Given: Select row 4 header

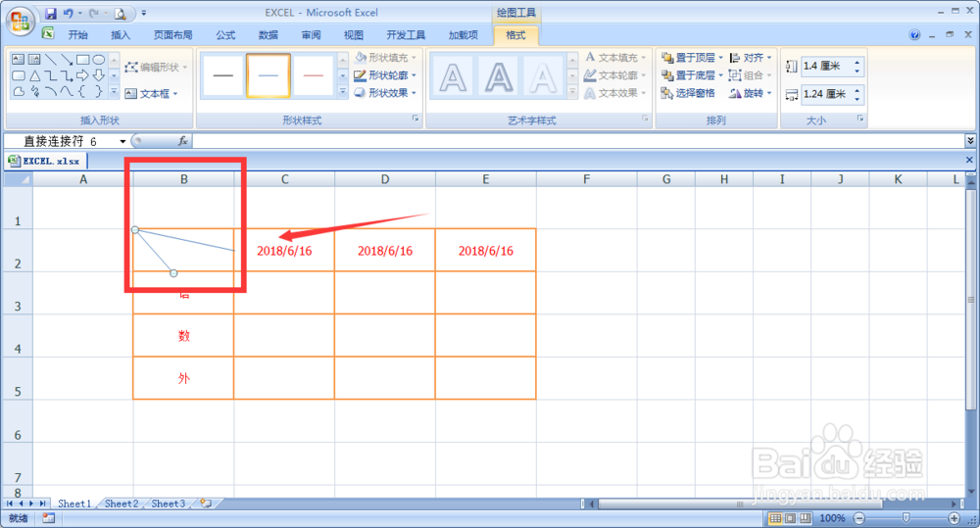Looking at the screenshot, I should click(18, 336).
